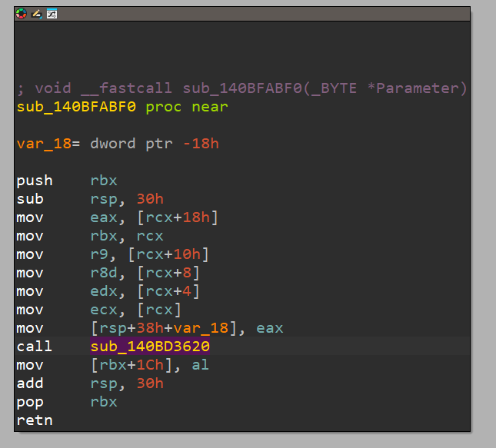Click the sub_140BD3620 call target

pyautogui.click(x=150, y=347)
